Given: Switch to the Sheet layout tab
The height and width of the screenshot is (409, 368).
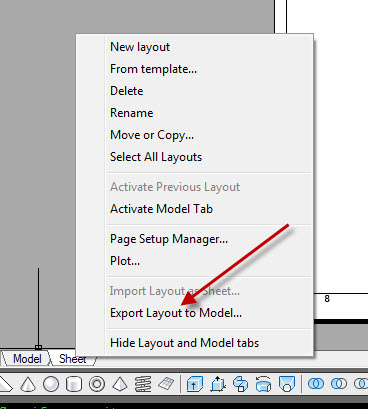Looking at the screenshot, I should 73,360.
